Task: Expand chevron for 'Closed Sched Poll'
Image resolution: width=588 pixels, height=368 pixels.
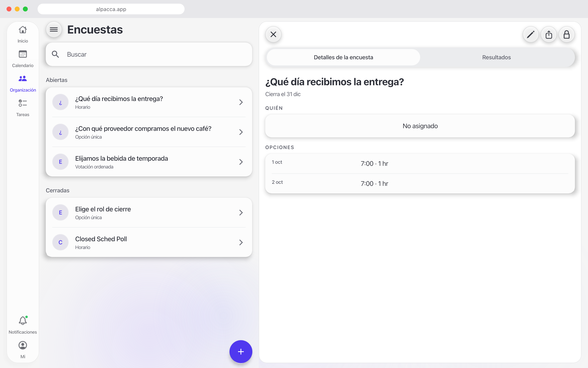Action: [x=241, y=242]
